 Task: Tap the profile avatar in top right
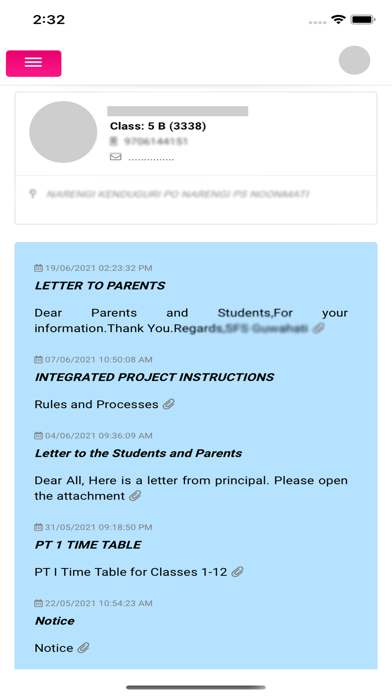(354, 60)
